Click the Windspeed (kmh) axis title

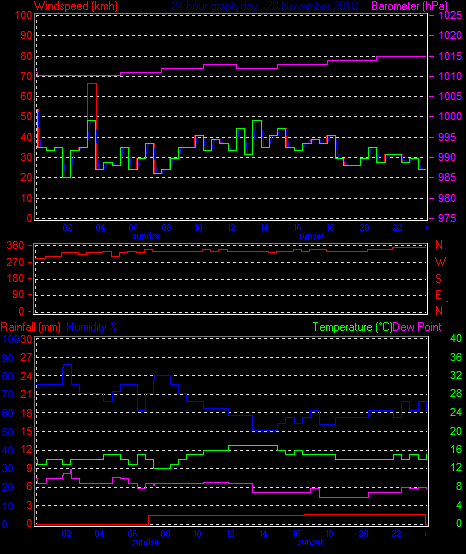point(76,6)
